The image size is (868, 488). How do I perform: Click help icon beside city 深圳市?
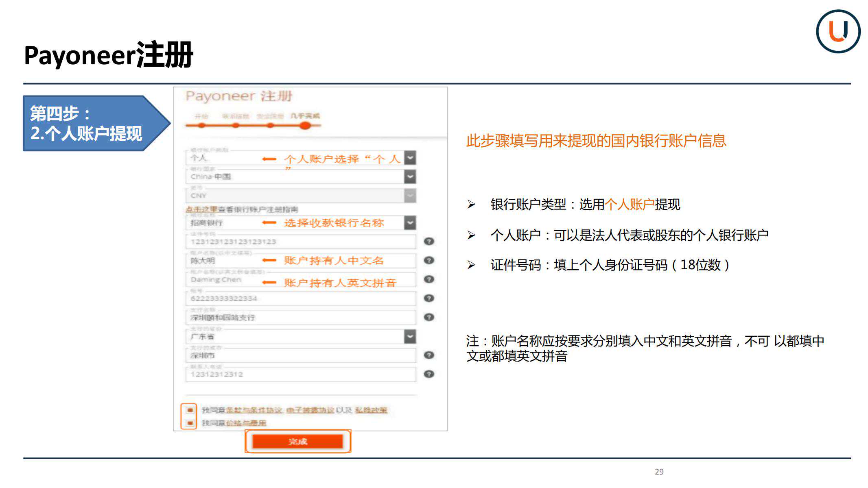[x=429, y=355]
